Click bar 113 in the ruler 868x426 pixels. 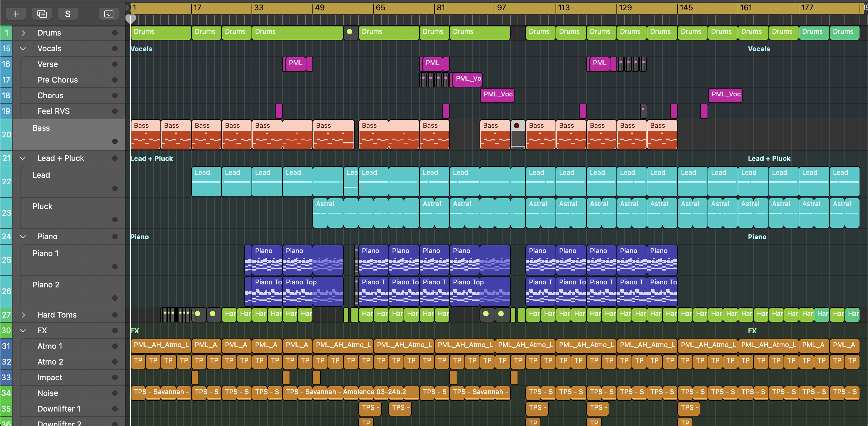(x=564, y=8)
